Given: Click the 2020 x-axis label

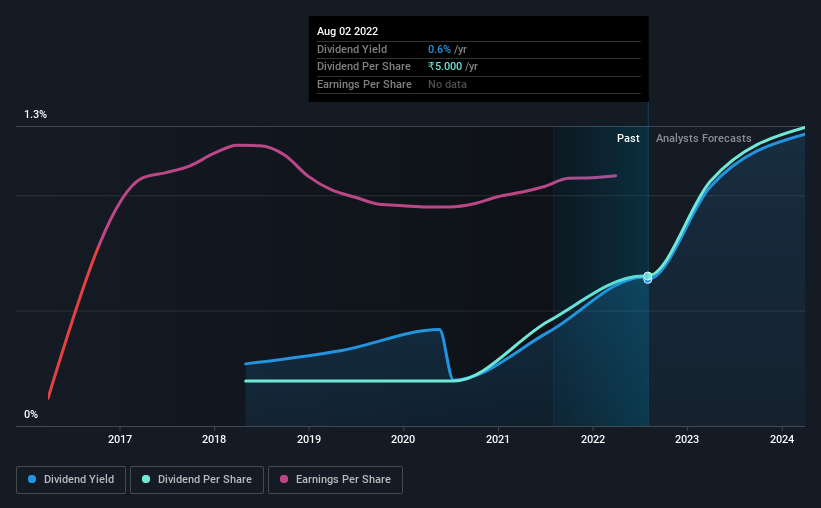Looking at the screenshot, I should coord(403,439).
